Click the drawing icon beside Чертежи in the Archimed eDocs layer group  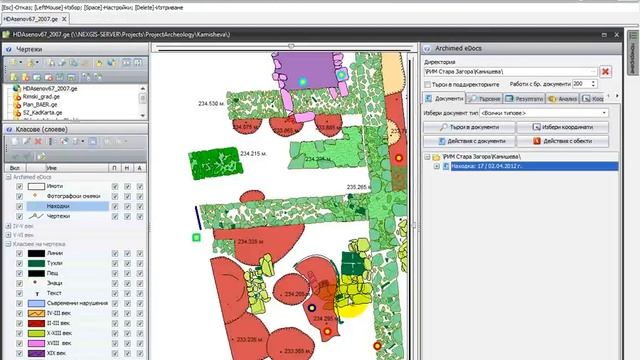pos(36,216)
